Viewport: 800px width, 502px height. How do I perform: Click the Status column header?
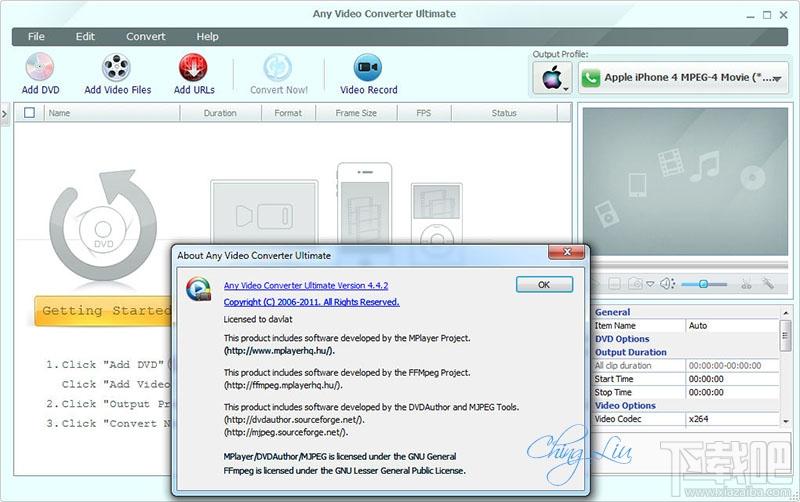[504, 113]
